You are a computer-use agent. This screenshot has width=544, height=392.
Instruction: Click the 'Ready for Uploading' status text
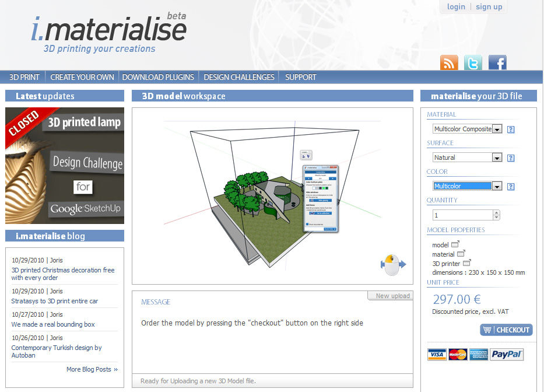click(x=198, y=381)
